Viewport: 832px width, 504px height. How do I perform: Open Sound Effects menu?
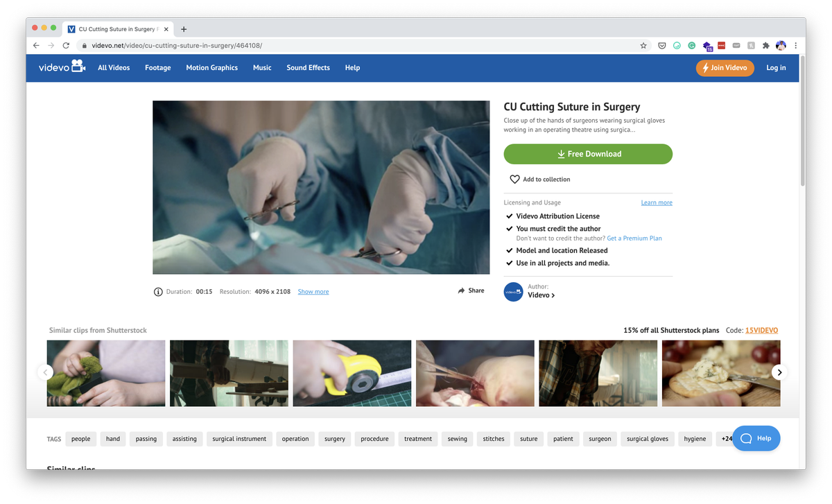tap(309, 68)
